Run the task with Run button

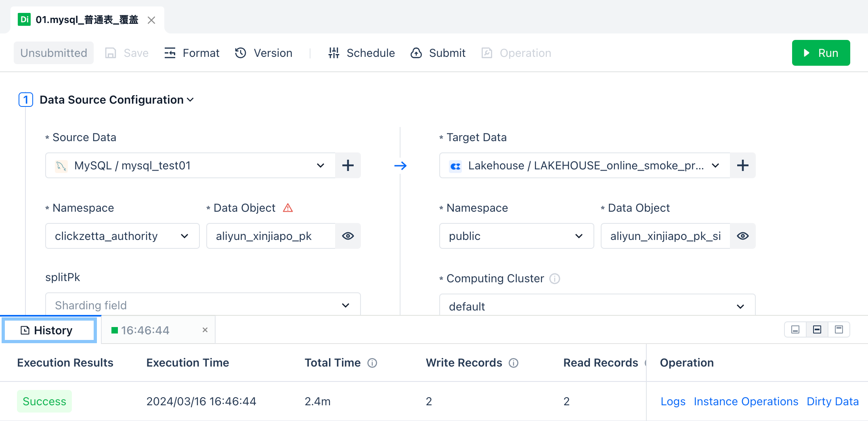click(x=820, y=53)
